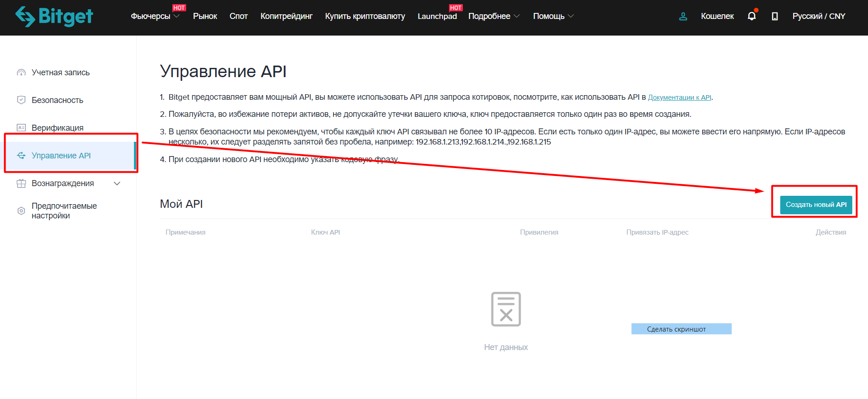Select Предпочитаемые настройки in sidebar
The image size is (868, 399).
pos(64,211)
